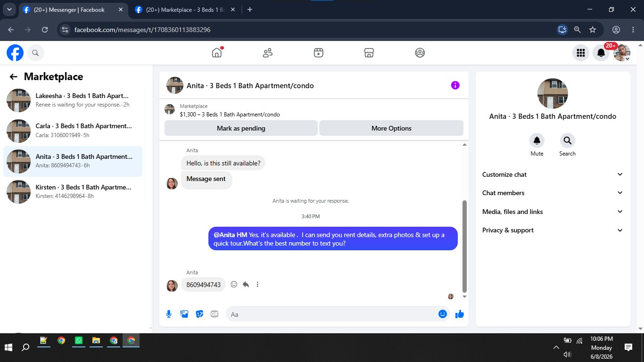The height and width of the screenshot is (362, 644).
Task: Click the Anita chat header title
Action: pos(250,86)
